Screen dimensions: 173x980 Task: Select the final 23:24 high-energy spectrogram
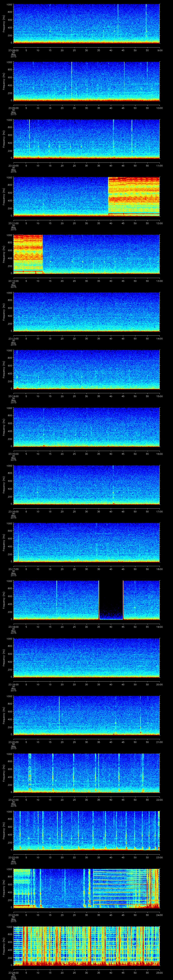(x=86, y=945)
